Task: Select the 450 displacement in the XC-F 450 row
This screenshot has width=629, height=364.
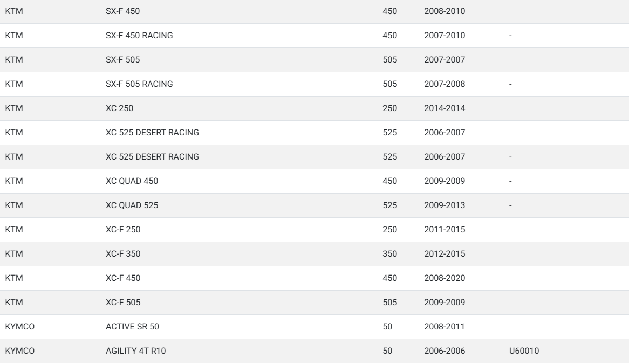Action: click(390, 278)
